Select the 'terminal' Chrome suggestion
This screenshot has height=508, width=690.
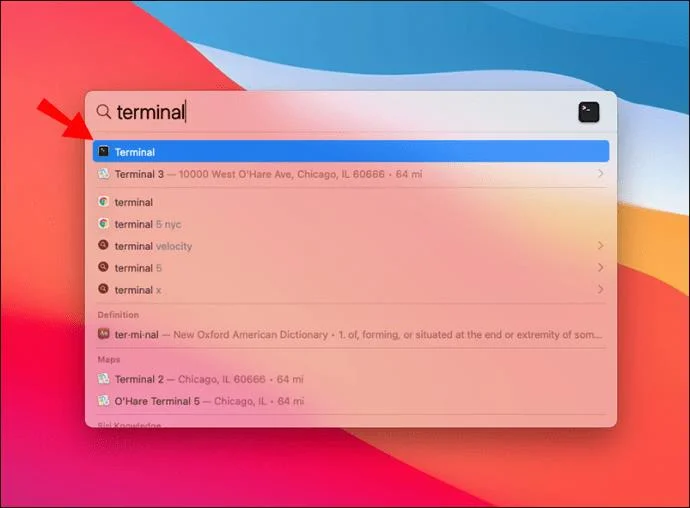click(x=351, y=202)
